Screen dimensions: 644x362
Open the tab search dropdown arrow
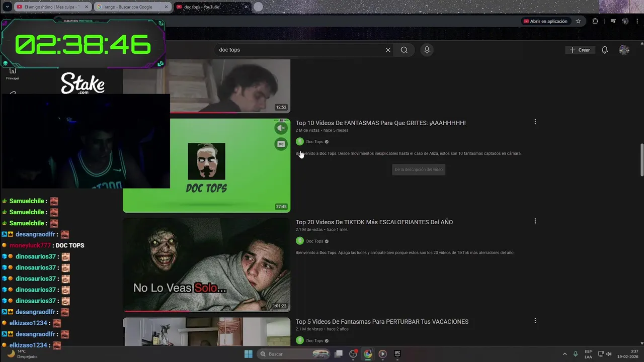pos(7,7)
